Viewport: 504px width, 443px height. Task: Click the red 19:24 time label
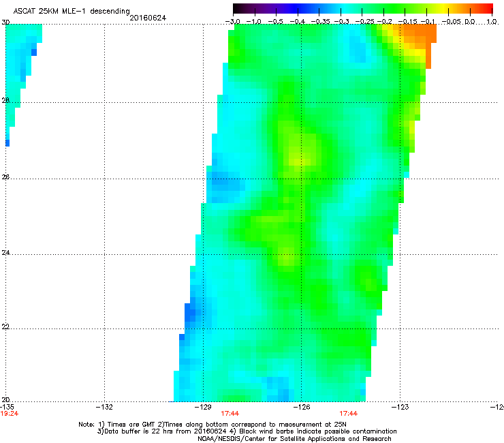(x=10, y=414)
